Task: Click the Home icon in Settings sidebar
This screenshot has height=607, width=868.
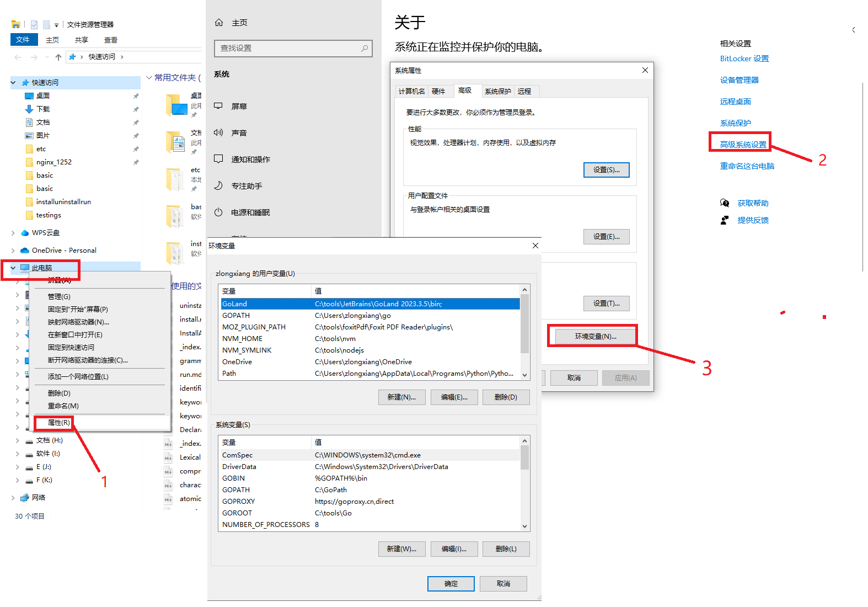Action: point(219,23)
